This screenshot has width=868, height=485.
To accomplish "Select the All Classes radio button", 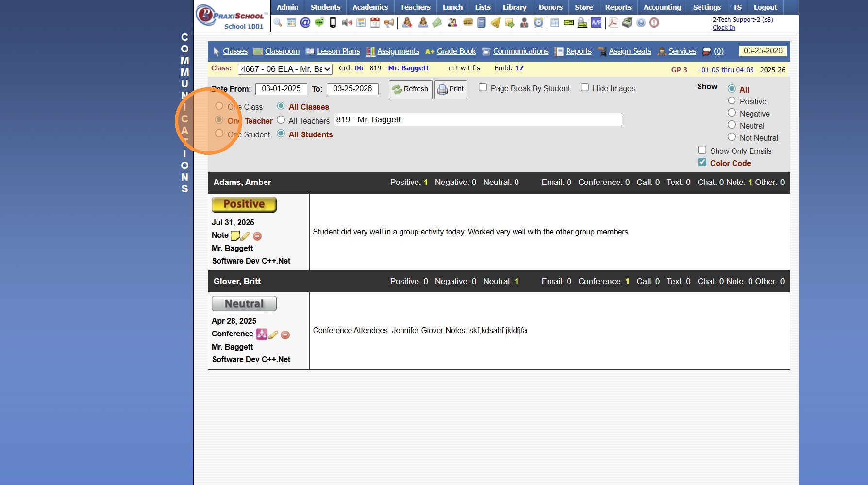I will 281,106.
